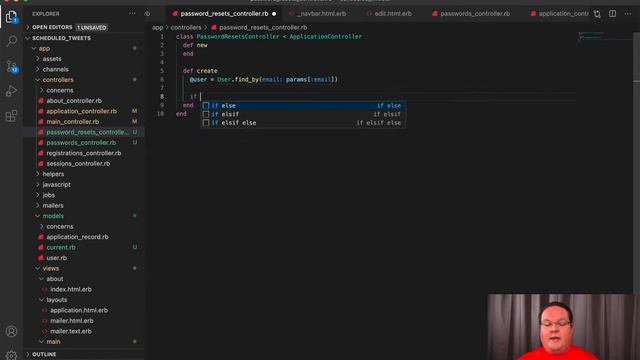Open registrations_controller.rb in the explorer

[84, 153]
